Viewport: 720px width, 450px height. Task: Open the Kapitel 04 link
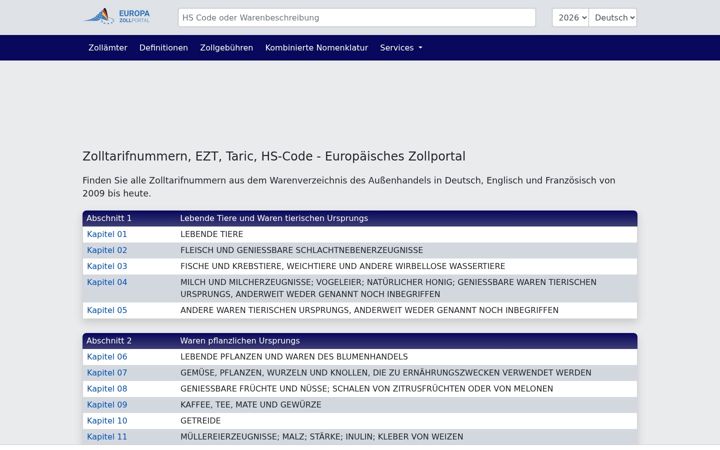coord(107,282)
